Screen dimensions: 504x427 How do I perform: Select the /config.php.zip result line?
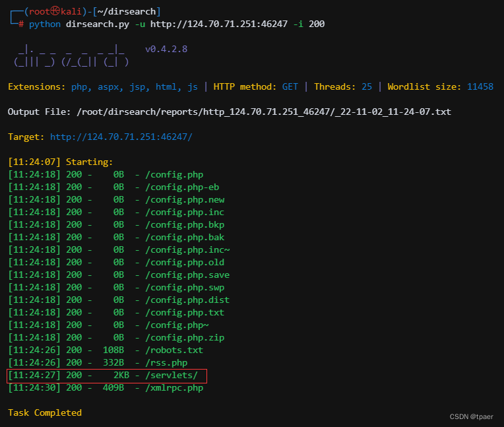pyautogui.click(x=116, y=338)
